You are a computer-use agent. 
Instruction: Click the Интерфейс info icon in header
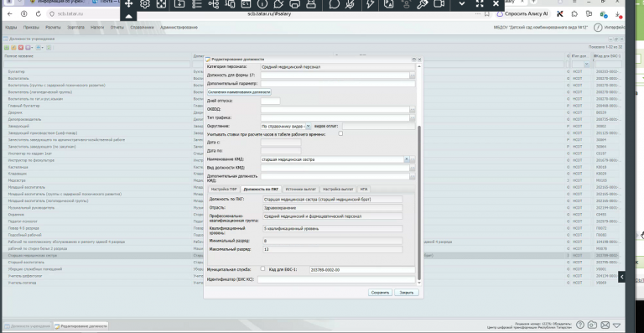click(x=599, y=28)
